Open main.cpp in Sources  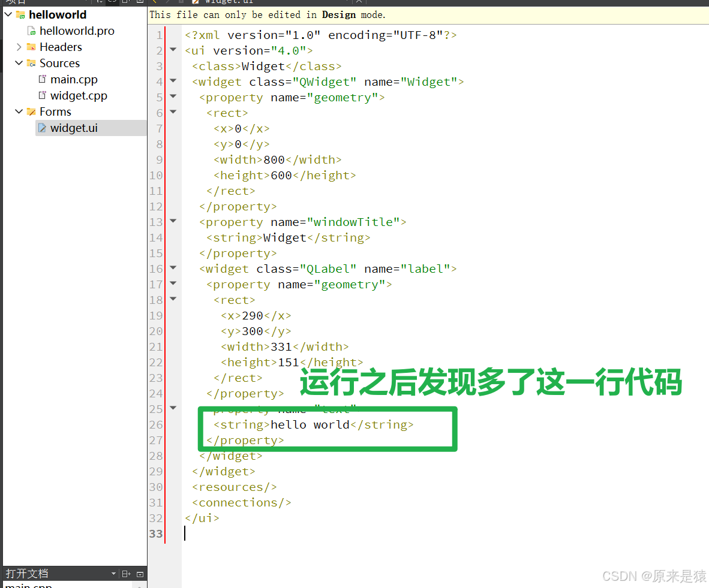74,79
